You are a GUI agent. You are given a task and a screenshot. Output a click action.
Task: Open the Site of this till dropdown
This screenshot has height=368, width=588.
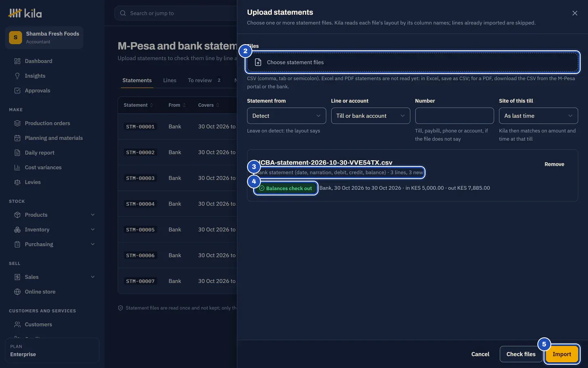point(539,116)
